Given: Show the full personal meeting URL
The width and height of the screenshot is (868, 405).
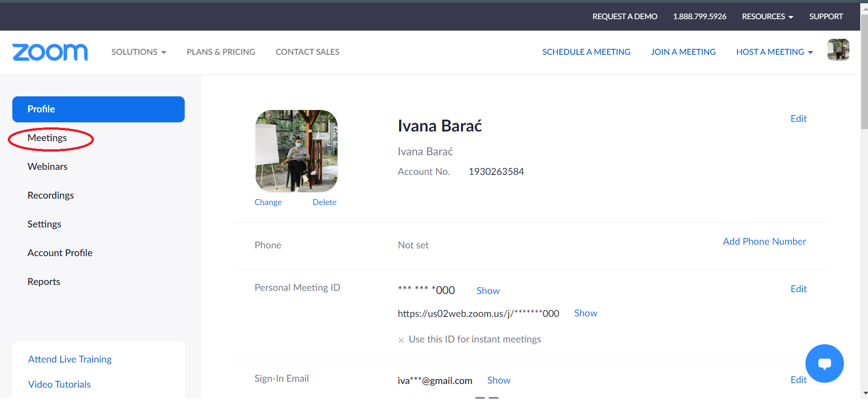Looking at the screenshot, I should tap(586, 313).
